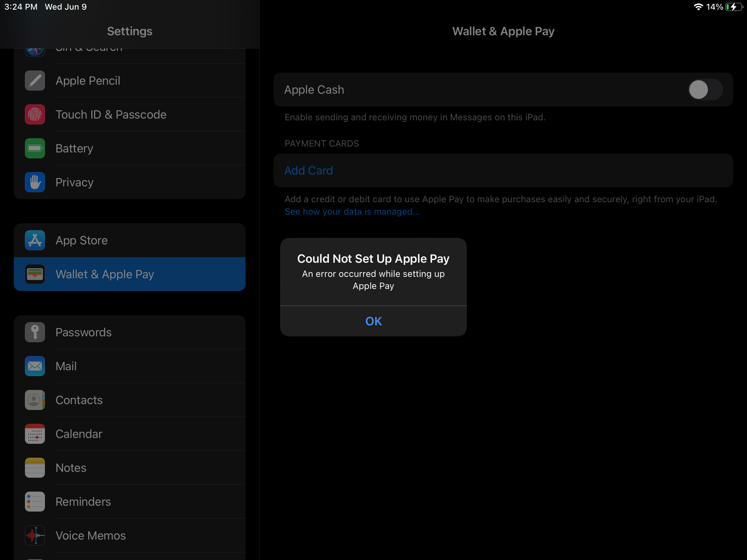Open the Notes settings row

130,468
